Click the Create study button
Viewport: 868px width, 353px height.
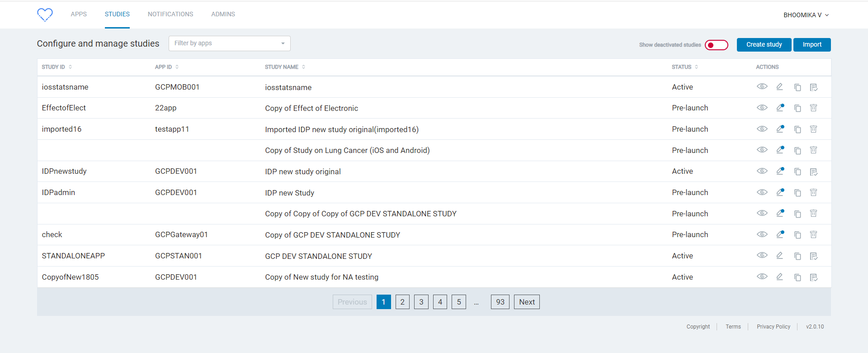point(764,45)
